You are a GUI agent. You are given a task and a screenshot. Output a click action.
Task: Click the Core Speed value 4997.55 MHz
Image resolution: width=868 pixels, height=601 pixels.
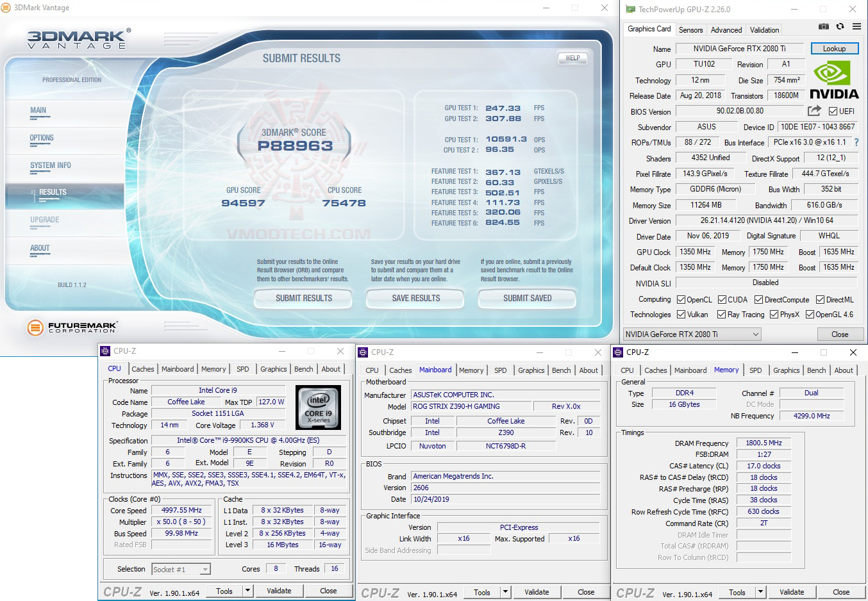pyautogui.click(x=181, y=510)
